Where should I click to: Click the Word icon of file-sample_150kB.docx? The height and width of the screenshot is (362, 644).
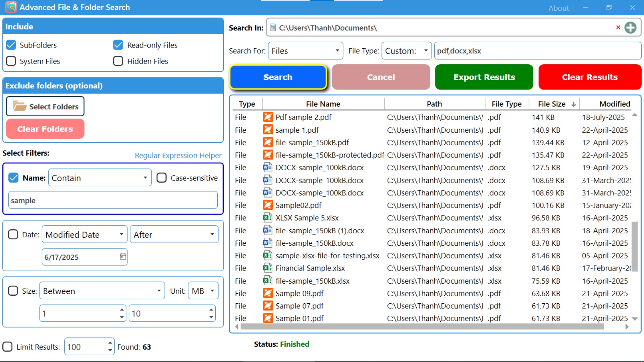pyautogui.click(x=268, y=243)
